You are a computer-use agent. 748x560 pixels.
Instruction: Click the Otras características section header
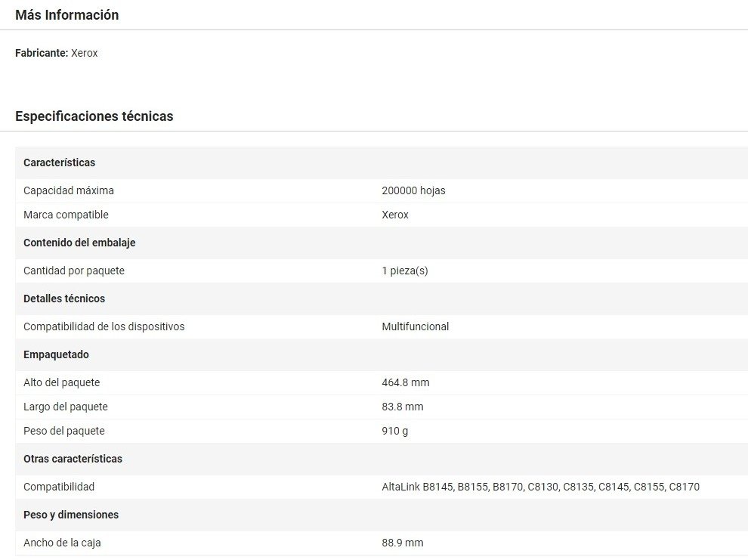(x=73, y=459)
